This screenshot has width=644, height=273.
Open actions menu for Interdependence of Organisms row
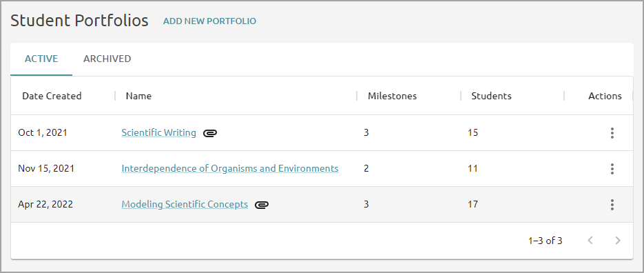point(612,169)
